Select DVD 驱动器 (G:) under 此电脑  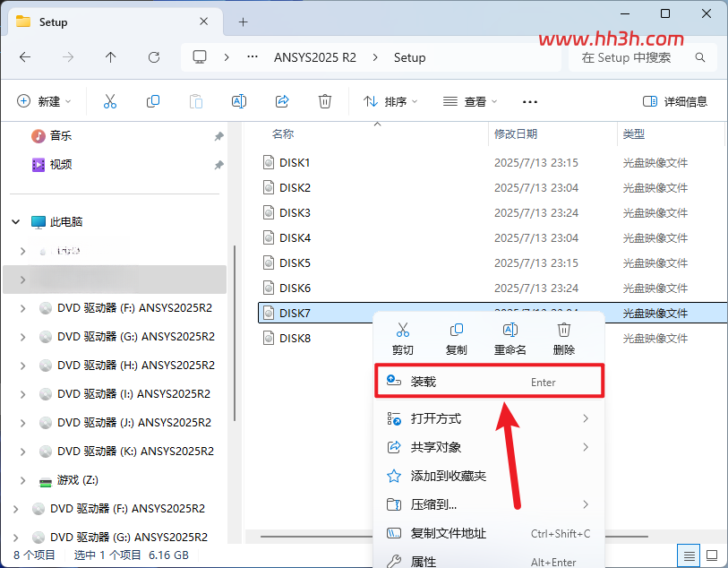click(136, 337)
